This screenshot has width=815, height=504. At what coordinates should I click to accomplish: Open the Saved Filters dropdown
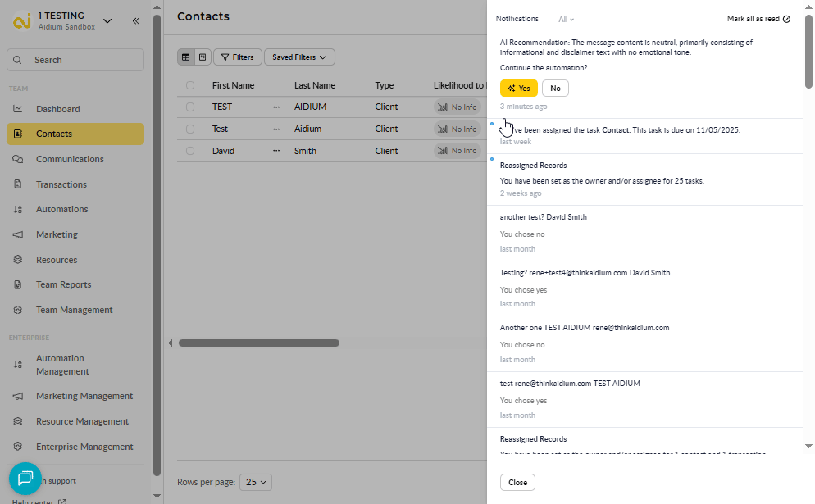pyautogui.click(x=299, y=57)
